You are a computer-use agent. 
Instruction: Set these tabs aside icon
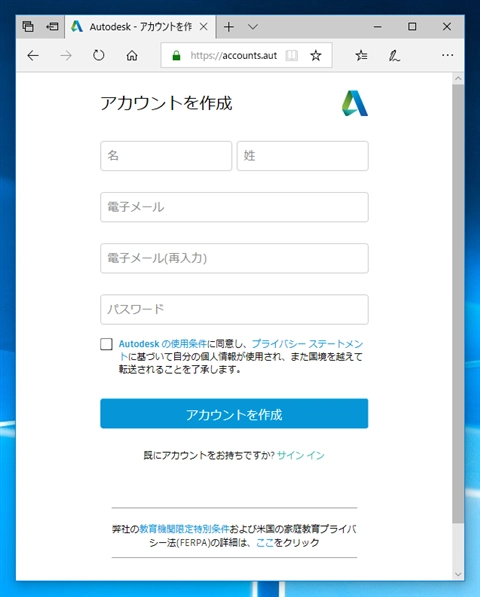point(52,27)
